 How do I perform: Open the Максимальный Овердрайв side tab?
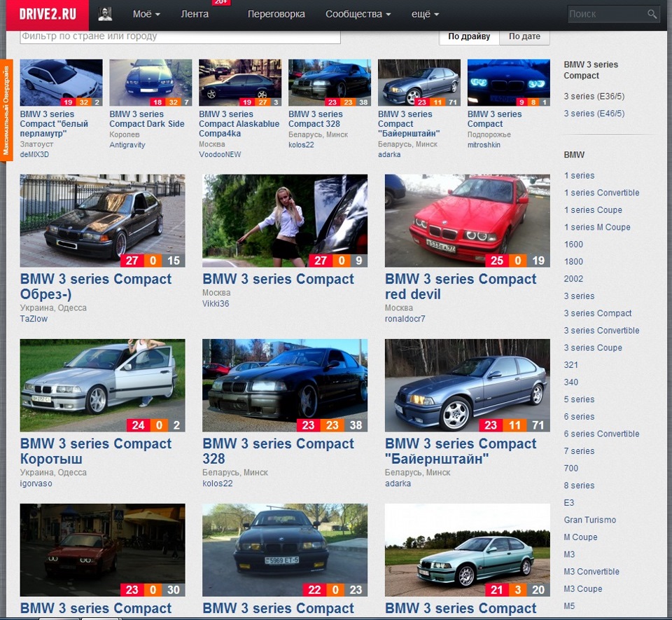click(6, 110)
